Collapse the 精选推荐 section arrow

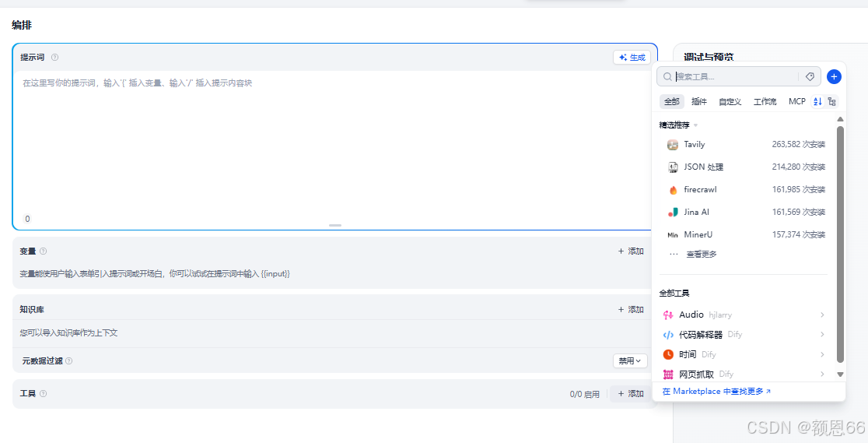click(696, 125)
